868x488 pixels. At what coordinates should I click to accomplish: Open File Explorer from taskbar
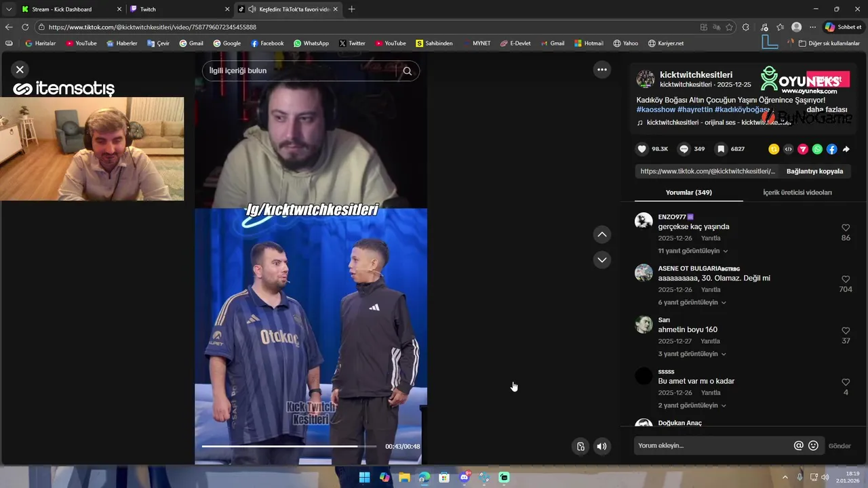coord(404,477)
